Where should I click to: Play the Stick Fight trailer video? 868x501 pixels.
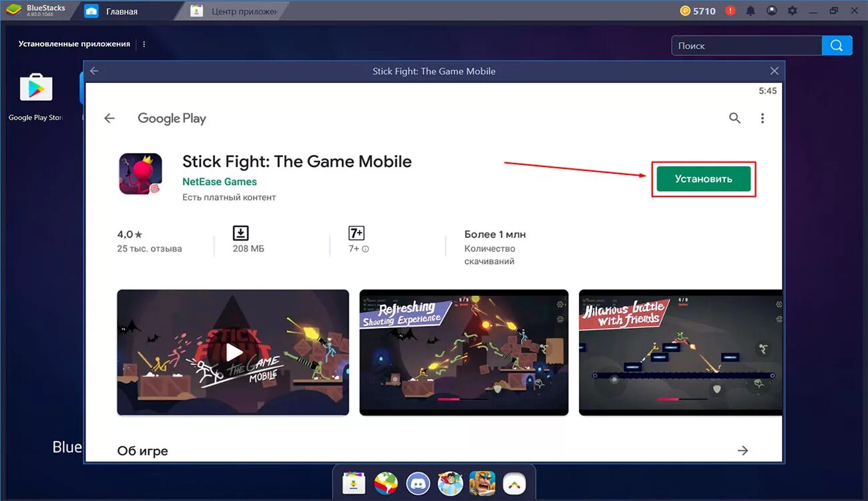coord(233,352)
